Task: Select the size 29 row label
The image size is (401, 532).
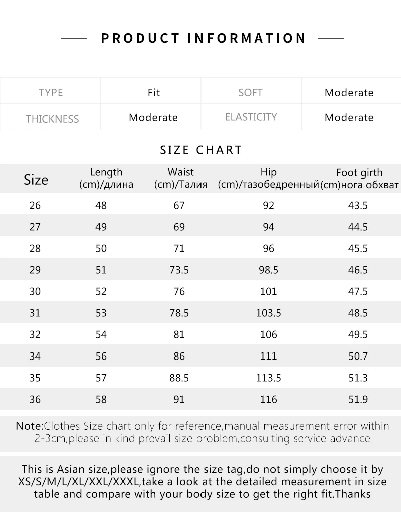Action: tap(35, 270)
